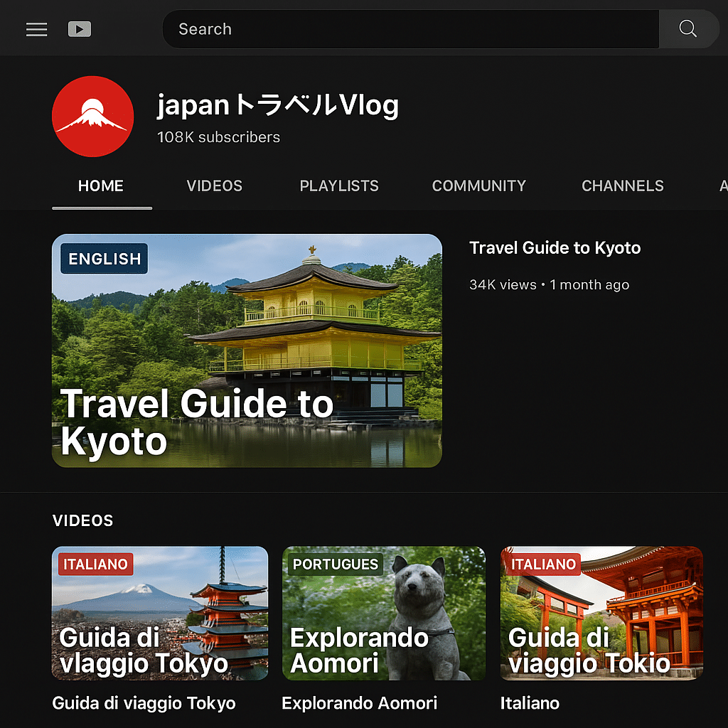The image size is (728, 728).
Task: Switch to the VIDEOS tab
Action: click(x=215, y=186)
